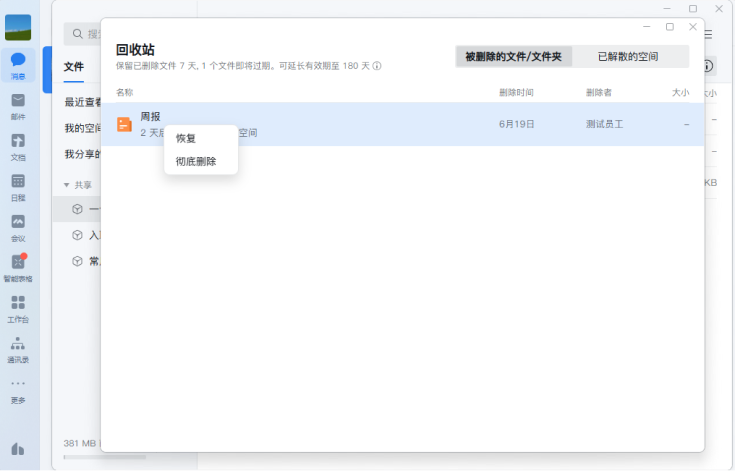Click the 测试员工 deleter cell
735x471 pixels.
click(x=604, y=124)
